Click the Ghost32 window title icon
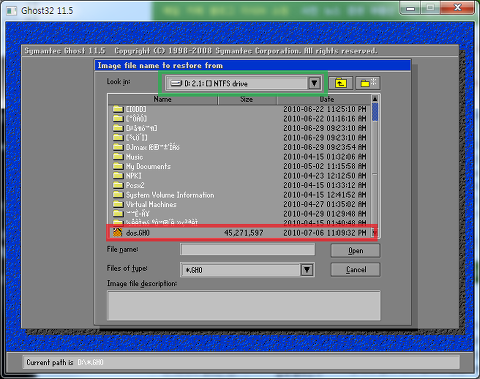This screenshot has height=379, width=480. coord(11,11)
